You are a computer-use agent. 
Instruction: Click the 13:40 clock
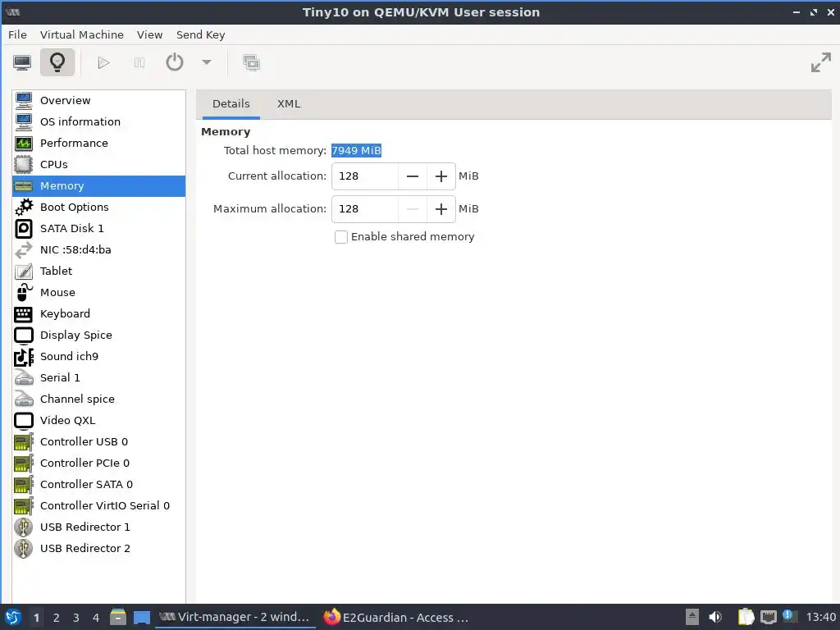pos(820,617)
